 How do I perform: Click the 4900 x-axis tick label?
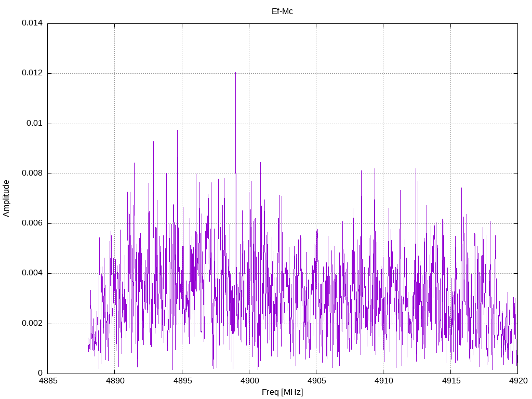coord(249,381)
